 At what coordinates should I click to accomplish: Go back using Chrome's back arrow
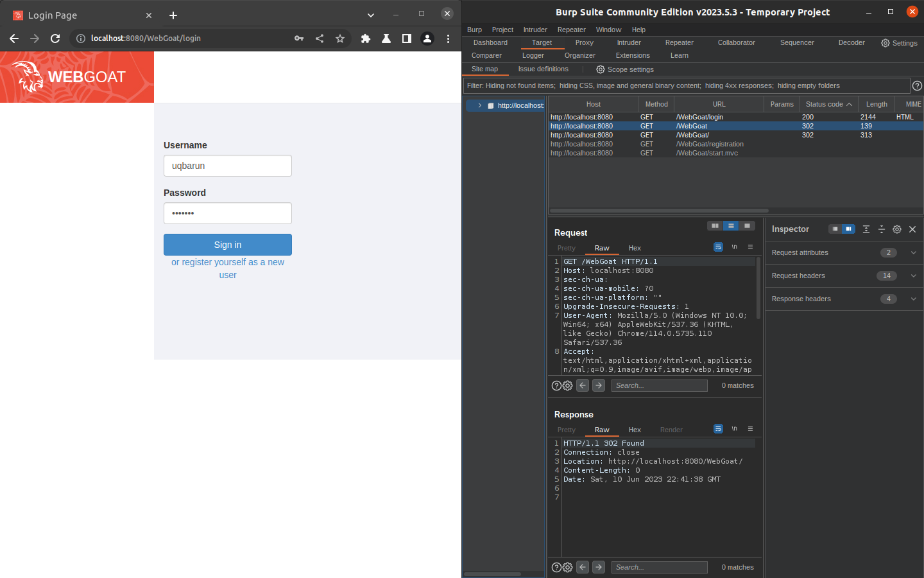pyautogui.click(x=14, y=39)
